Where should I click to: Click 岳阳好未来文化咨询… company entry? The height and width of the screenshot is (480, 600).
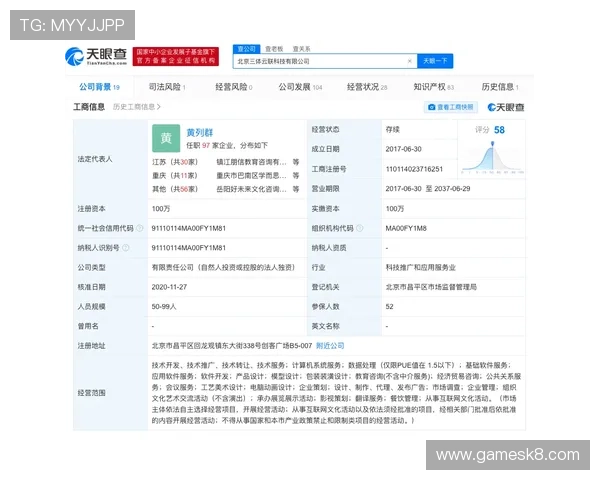click(251, 189)
